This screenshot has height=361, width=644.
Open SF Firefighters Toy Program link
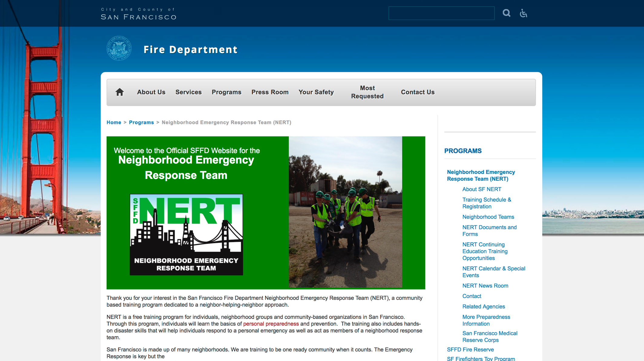pos(481,359)
